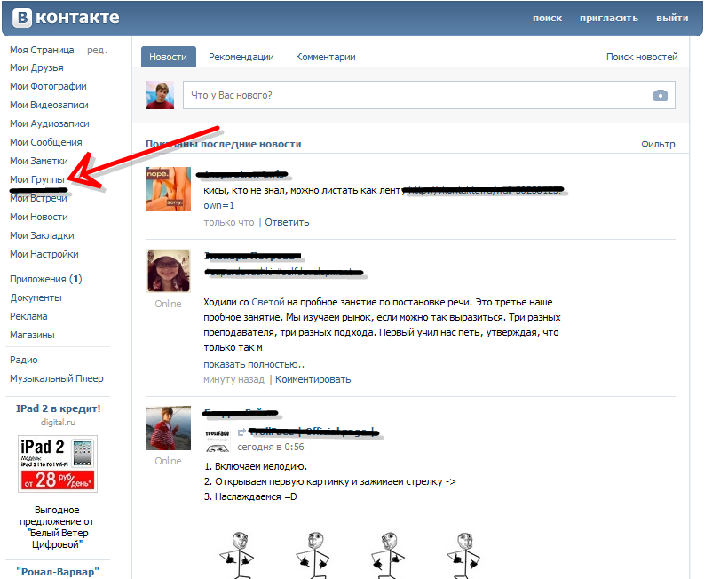Open Мои Сообщения
This screenshot has height=579, width=728.
pyautogui.click(x=46, y=142)
